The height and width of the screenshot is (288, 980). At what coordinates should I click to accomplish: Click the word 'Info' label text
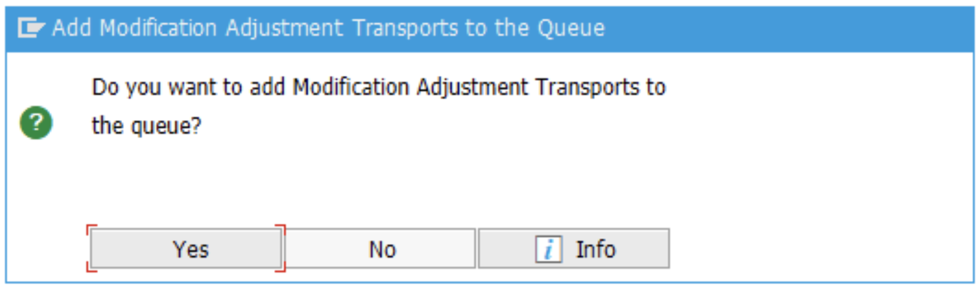pyautogui.click(x=595, y=249)
